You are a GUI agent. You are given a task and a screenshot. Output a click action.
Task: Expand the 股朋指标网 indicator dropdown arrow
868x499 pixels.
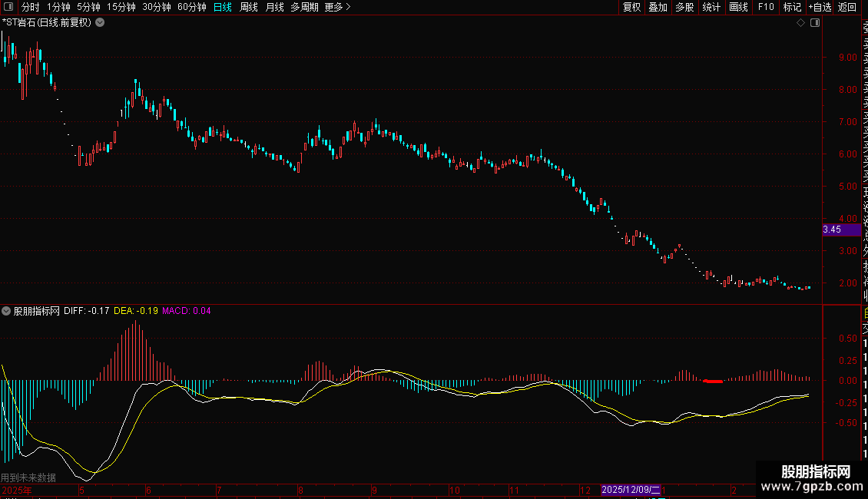[6, 311]
